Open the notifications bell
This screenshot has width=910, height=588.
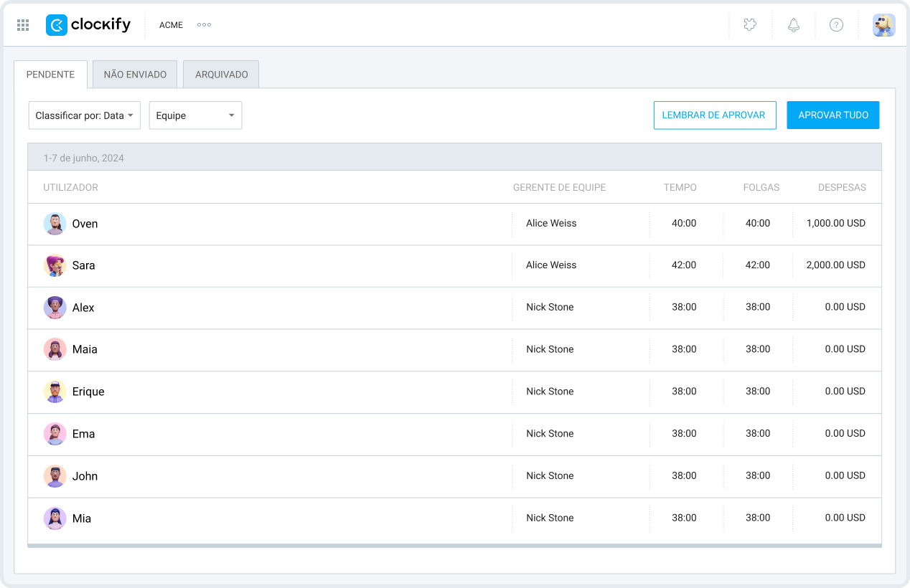(x=793, y=25)
